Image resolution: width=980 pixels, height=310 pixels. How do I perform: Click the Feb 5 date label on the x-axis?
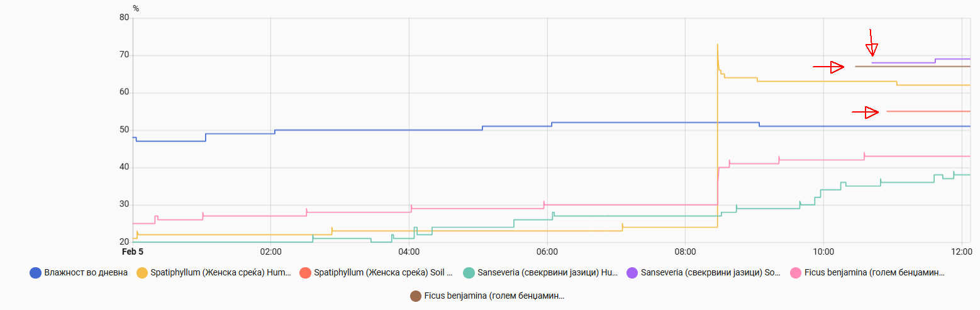tap(133, 252)
